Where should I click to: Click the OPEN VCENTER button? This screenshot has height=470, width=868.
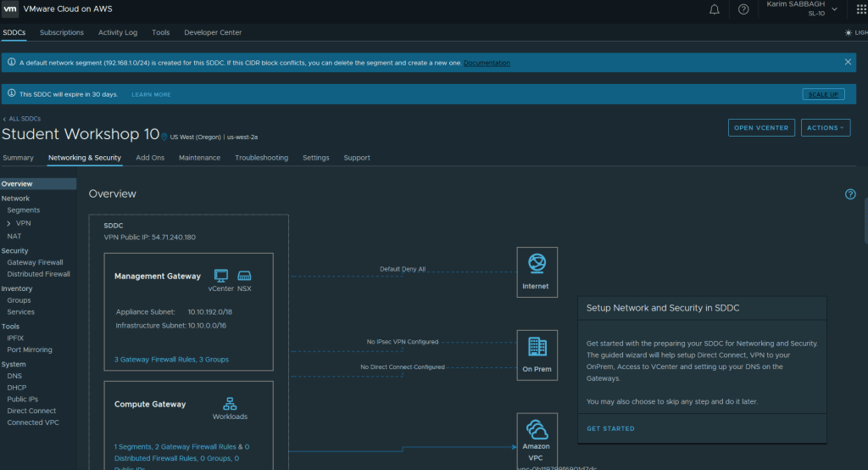pos(761,128)
